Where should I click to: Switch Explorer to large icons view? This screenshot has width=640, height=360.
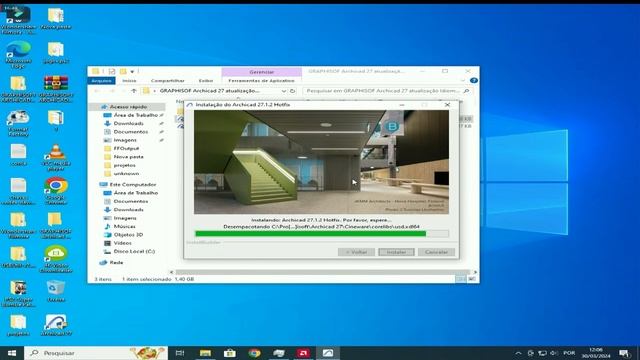pos(471,279)
